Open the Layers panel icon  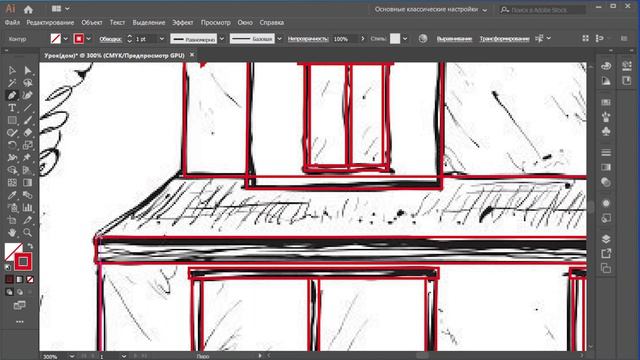pyautogui.click(x=606, y=239)
